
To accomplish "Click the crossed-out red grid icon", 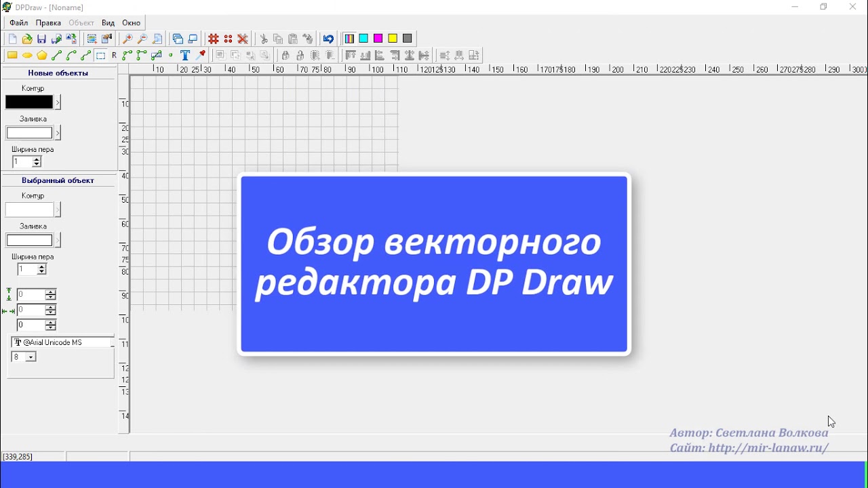I will 243,39.
